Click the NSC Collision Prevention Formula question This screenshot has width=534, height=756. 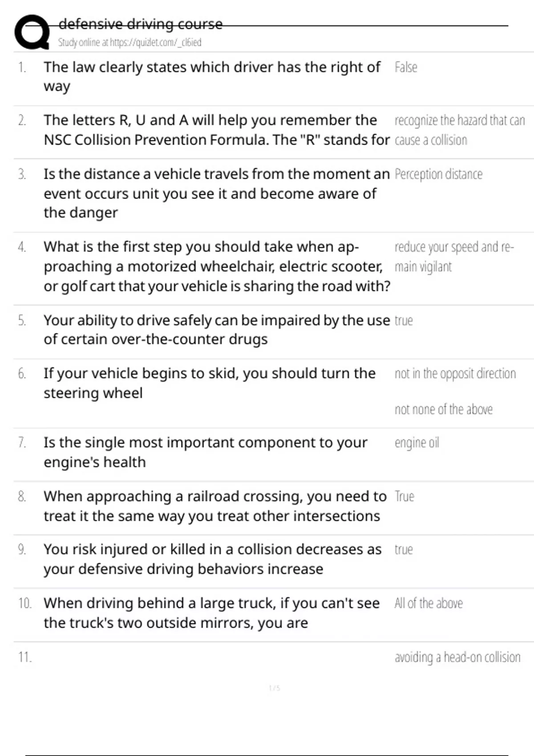(x=216, y=130)
